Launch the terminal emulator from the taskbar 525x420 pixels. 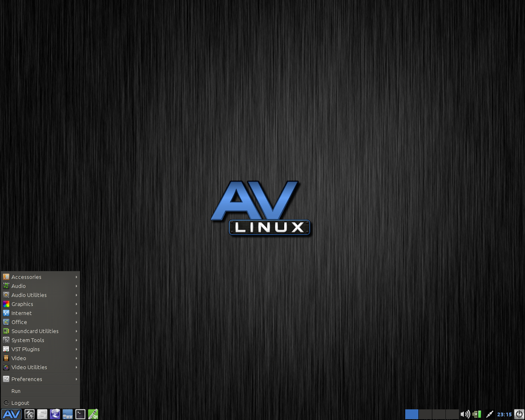tap(80, 414)
